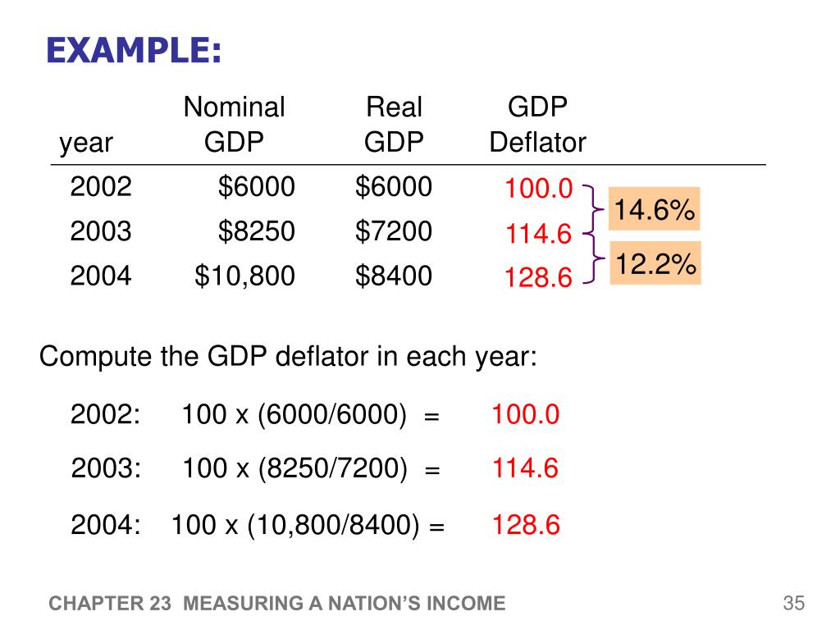Select the $8400 real GDP value
This screenshot has width=840, height=630.
(x=394, y=276)
